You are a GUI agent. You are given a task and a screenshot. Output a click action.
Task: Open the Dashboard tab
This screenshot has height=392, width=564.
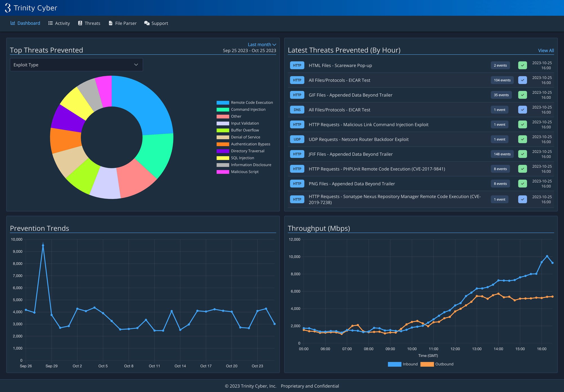pyautogui.click(x=25, y=23)
